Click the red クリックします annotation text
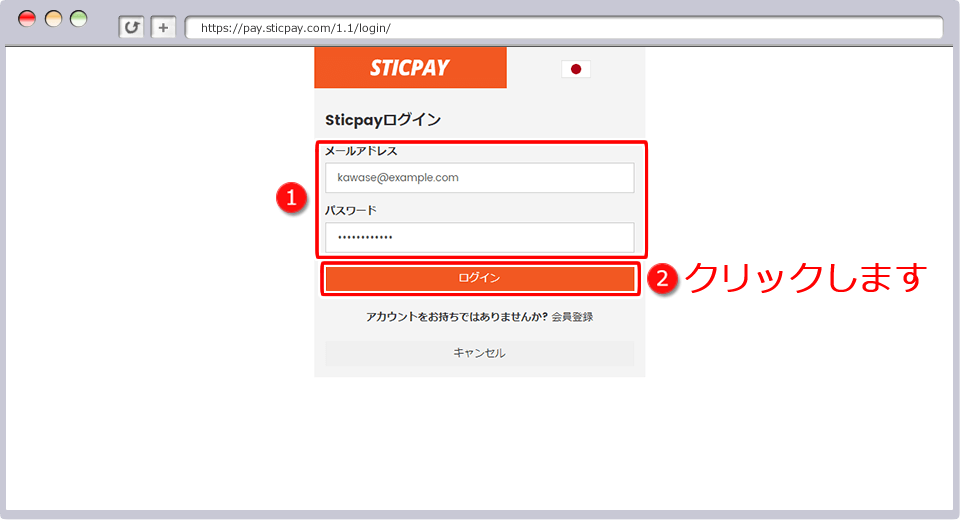Screen dimensions: 960x520 click(806, 278)
